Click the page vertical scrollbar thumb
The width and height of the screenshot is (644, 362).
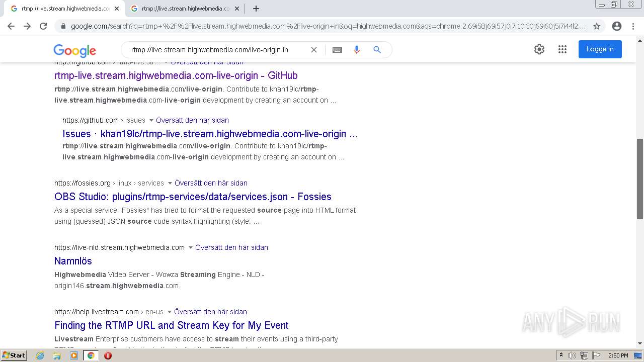pyautogui.click(x=640, y=178)
